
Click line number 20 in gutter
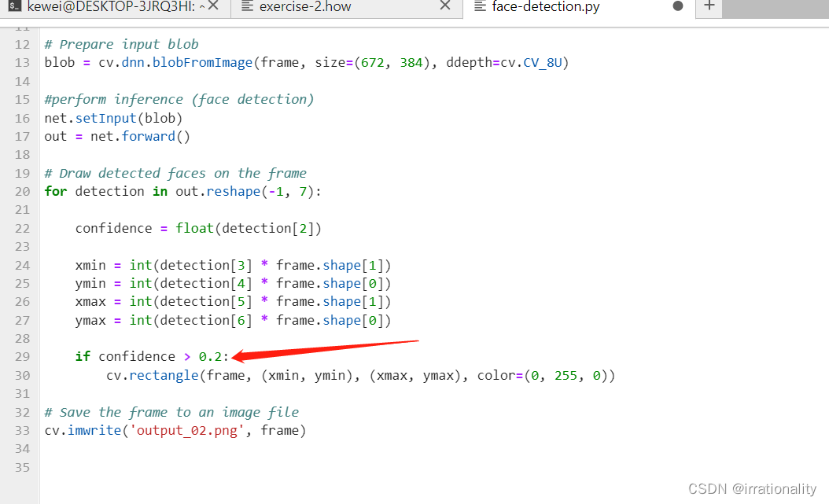22,192
